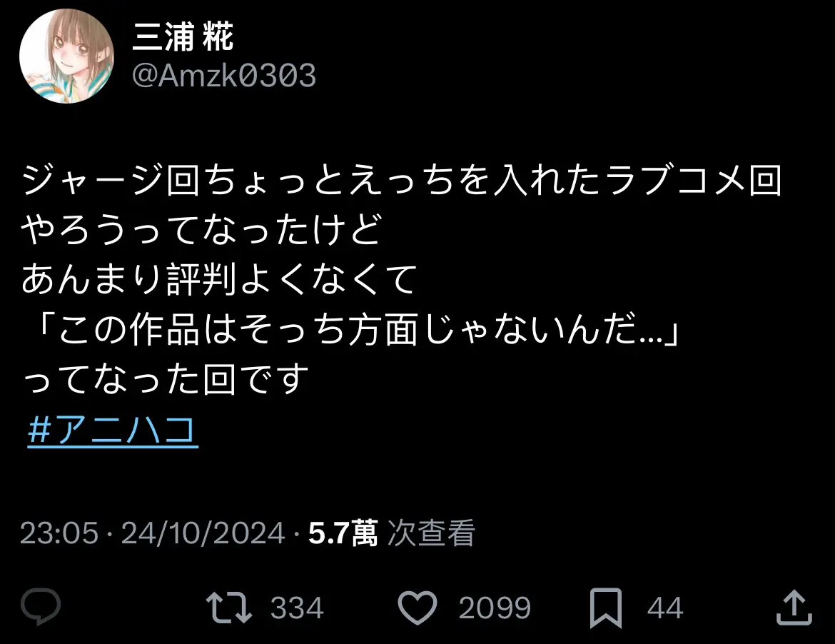
Task: Open the profile avatar picture
Action: click(x=66, y=56)
